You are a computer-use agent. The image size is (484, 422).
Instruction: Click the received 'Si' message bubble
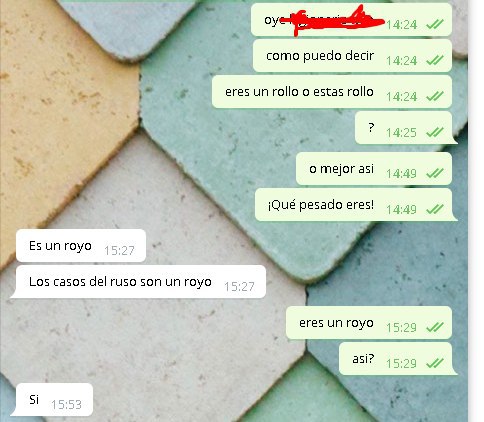point(52,400)
